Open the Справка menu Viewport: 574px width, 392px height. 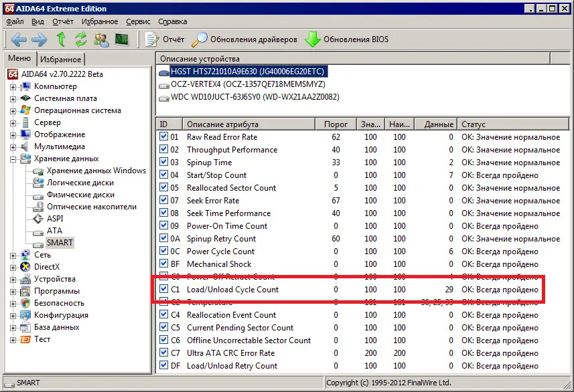172,21
